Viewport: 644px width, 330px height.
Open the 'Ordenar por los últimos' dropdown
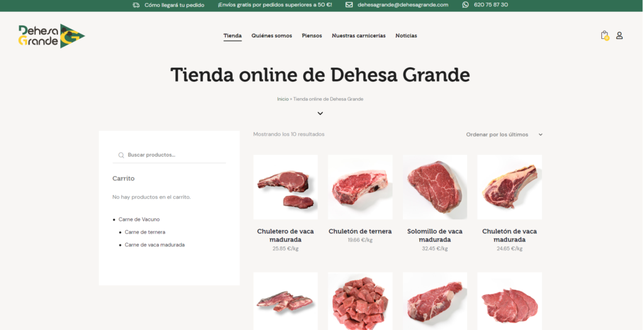tap(504, 135)
